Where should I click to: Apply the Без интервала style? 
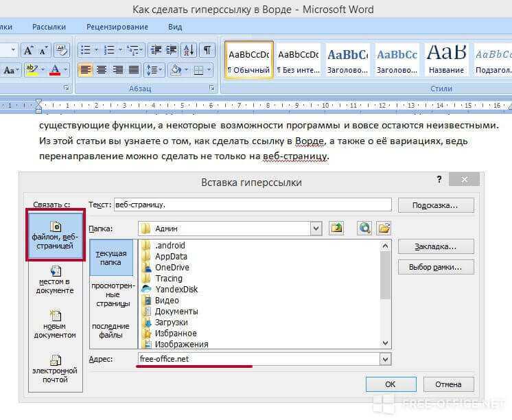click(299, 60)
